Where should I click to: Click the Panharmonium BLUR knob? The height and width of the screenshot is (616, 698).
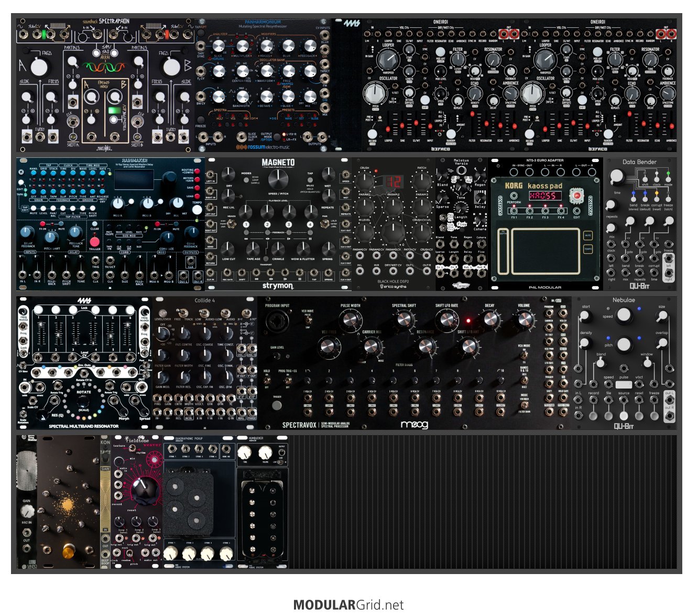pyautogui.click(x=289, y=47)
